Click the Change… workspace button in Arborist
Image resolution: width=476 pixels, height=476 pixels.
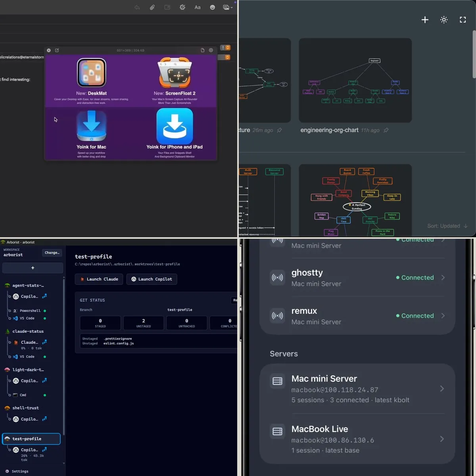click(52, 253)
